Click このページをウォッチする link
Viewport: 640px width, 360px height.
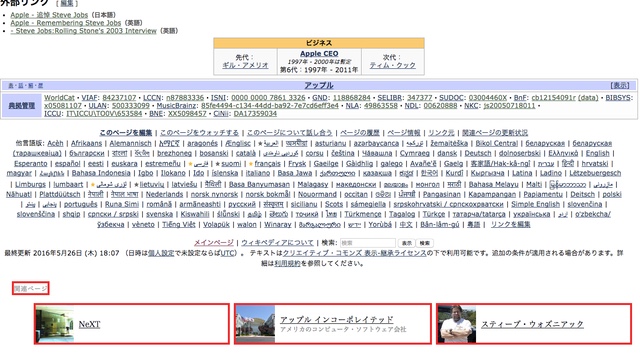click(x=199, y=133)
